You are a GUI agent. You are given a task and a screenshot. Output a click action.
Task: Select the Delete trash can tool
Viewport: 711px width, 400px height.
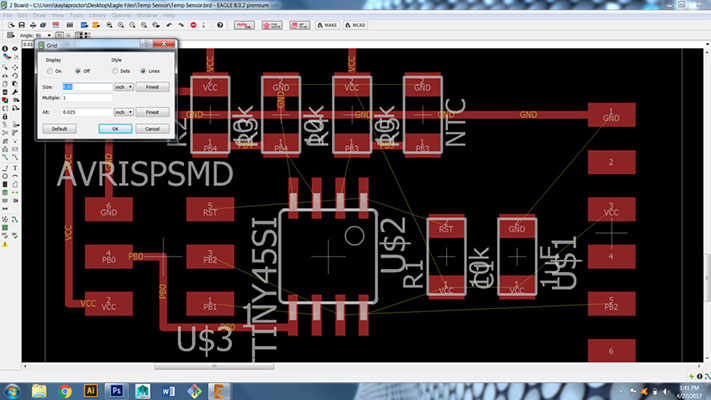pyautogui.click(x=5, y=92)
